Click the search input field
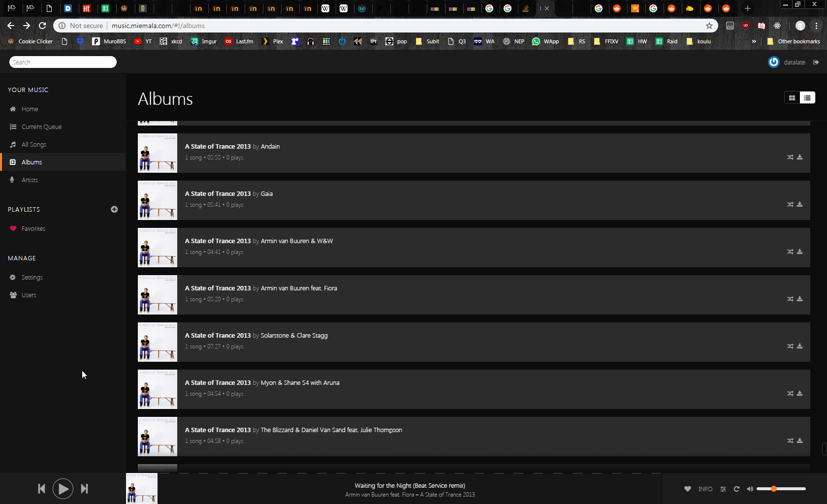Image resolution: width=827 pixels, height=504 pixels. coord(63,62)
